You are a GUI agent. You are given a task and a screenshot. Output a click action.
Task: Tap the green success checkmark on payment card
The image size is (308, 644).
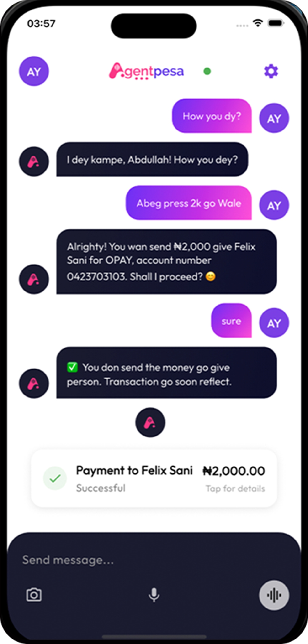coord(55,478)
